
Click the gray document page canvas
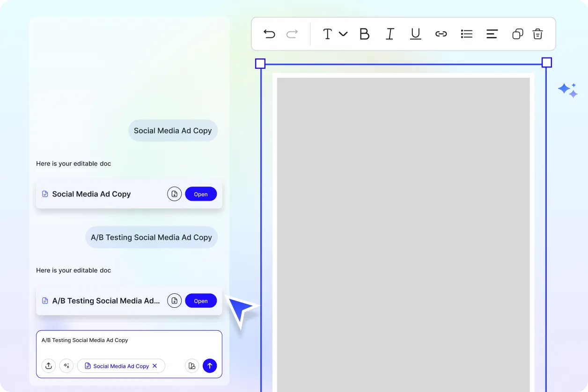pos(403,234)
